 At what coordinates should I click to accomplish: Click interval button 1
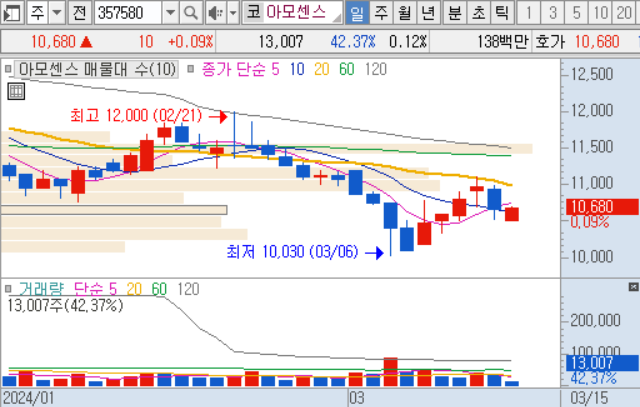529,13
